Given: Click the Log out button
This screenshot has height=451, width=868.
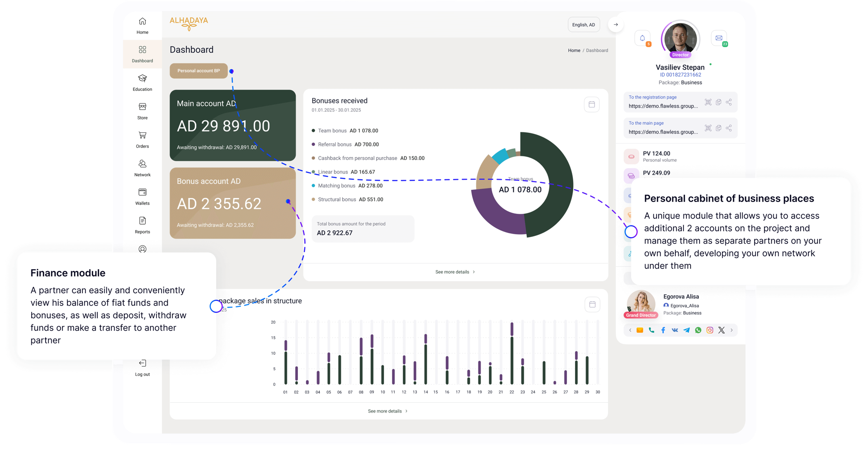Looking at the screenshot, I should point(142,367).
